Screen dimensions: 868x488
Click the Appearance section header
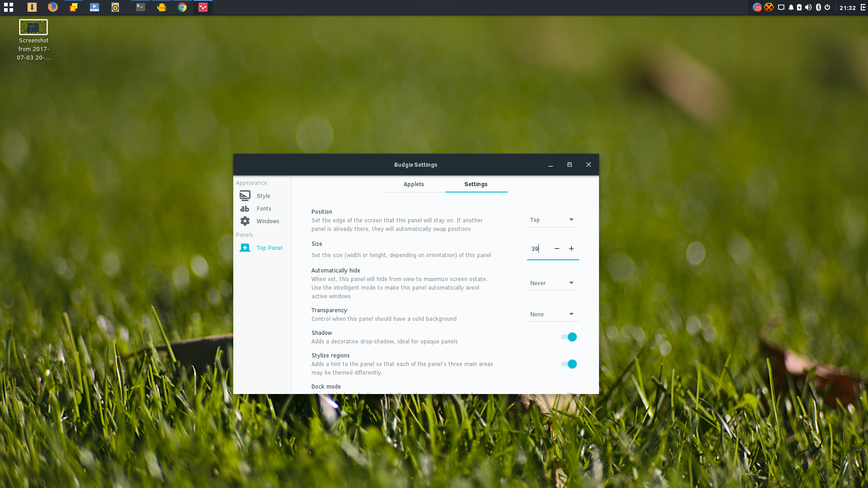251,183
